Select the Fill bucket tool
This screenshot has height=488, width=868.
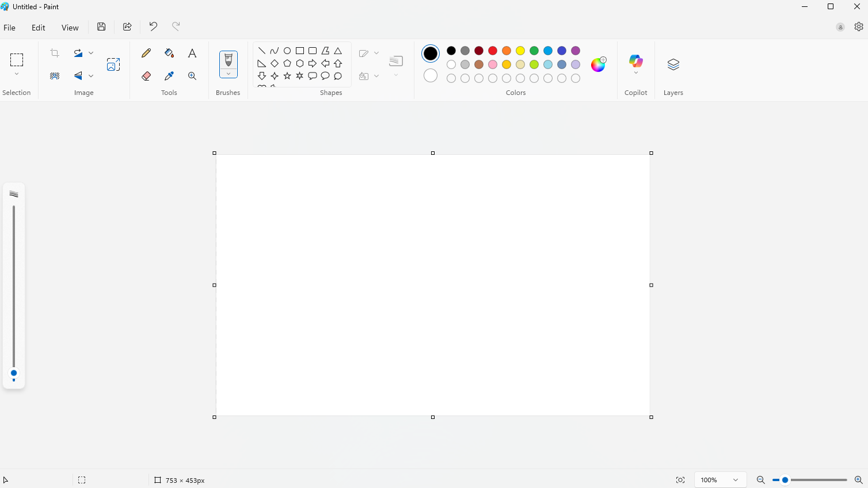click(169, 53)
